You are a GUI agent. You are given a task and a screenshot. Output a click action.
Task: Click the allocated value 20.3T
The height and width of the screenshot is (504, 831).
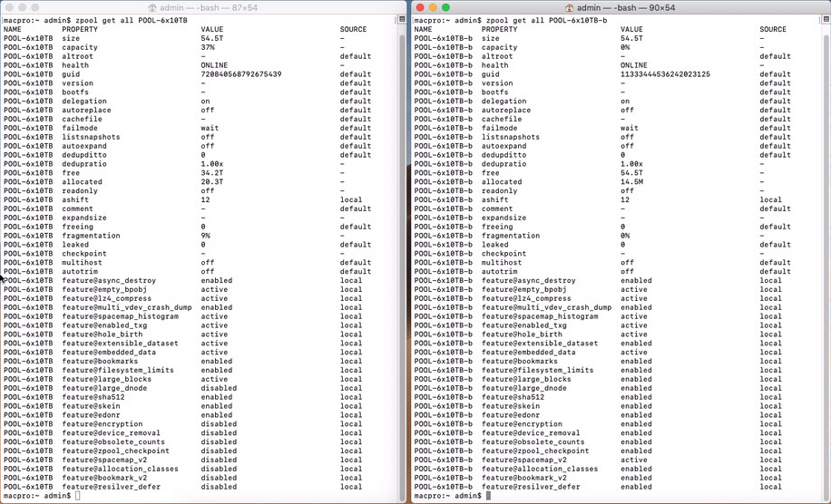[x=212, y=181]
